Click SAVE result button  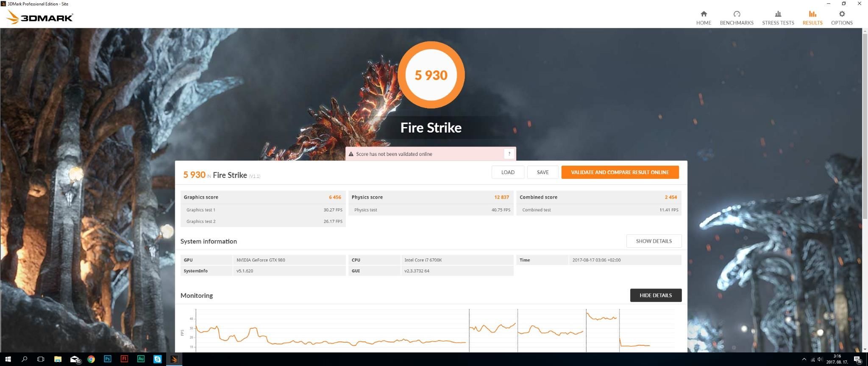coord(542,172)
